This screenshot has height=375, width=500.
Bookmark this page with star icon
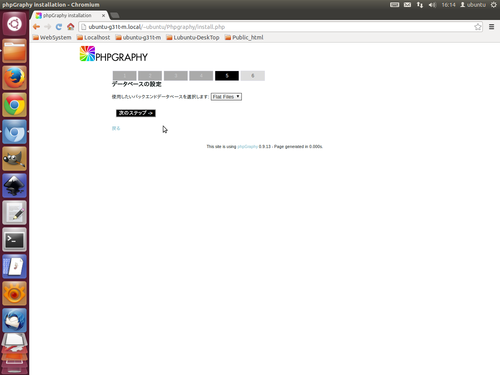(x=478, y=27)
